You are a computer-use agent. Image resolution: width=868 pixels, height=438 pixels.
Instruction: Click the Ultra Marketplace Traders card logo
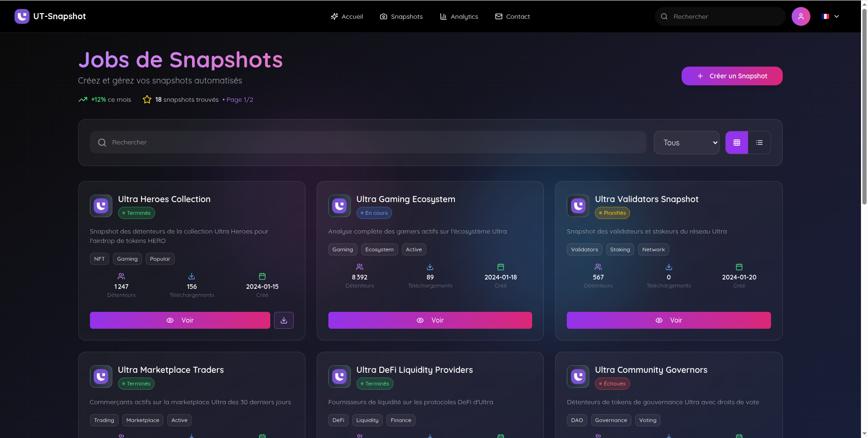[101, 377]
